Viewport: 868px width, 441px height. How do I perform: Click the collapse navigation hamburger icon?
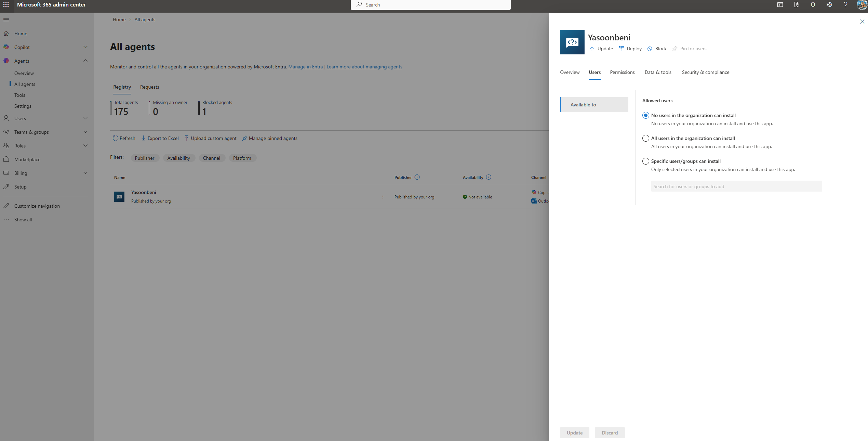pos(6,20)
